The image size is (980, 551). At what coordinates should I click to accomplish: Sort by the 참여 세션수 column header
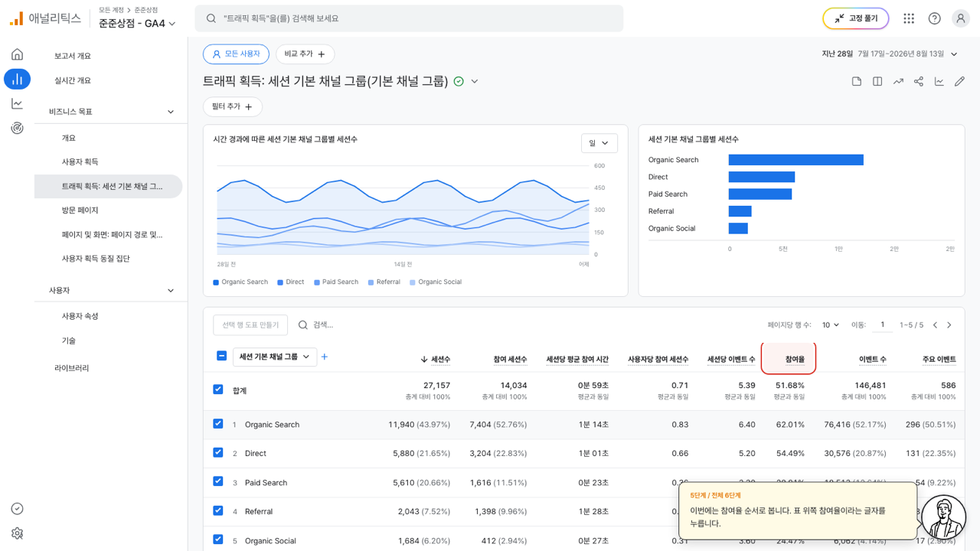[x=510, y=359]
